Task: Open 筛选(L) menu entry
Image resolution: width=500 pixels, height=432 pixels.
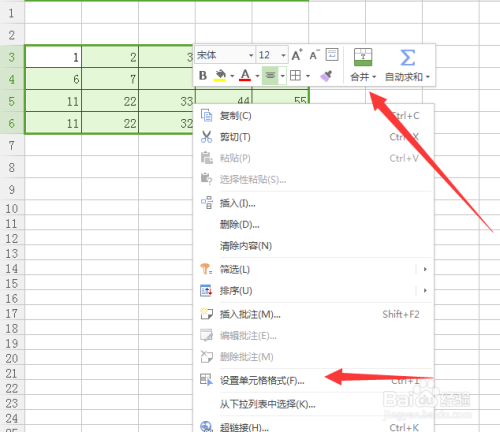Action: pyautogui.click(x=314, y=269)
